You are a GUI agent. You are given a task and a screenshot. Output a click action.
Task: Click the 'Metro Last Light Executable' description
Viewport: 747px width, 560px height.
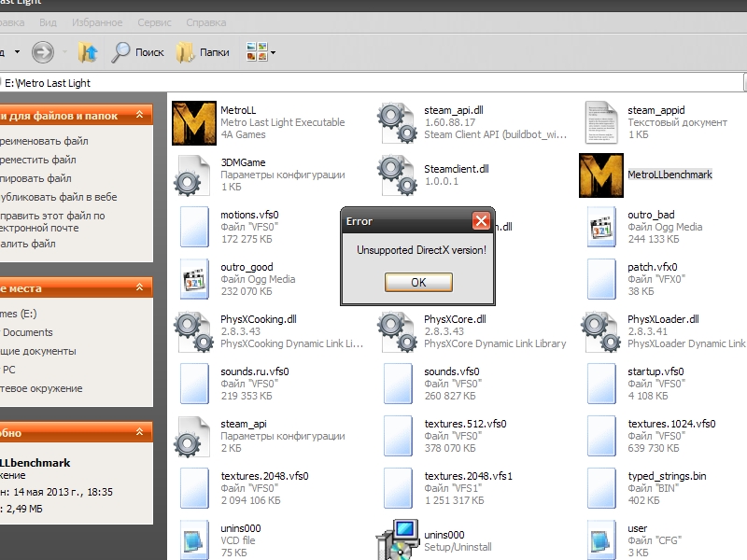[283, 122]
